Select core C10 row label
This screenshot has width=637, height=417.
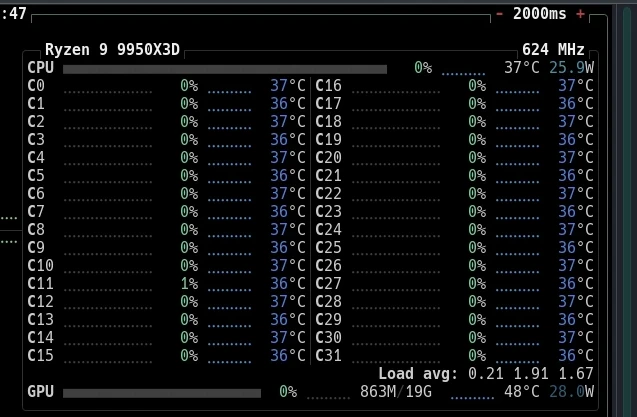pyautogui.click(x=40, y=265)
